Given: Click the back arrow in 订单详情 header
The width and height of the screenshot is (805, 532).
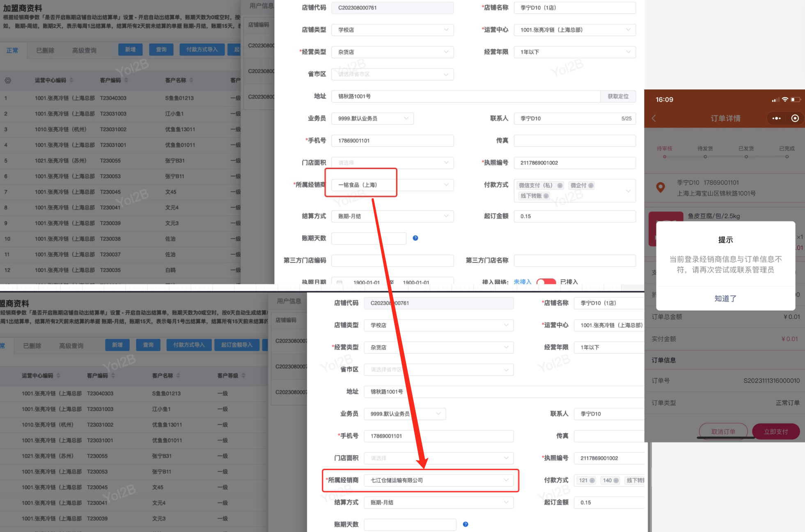Looking at the screenshot, I should click(654, 119).
